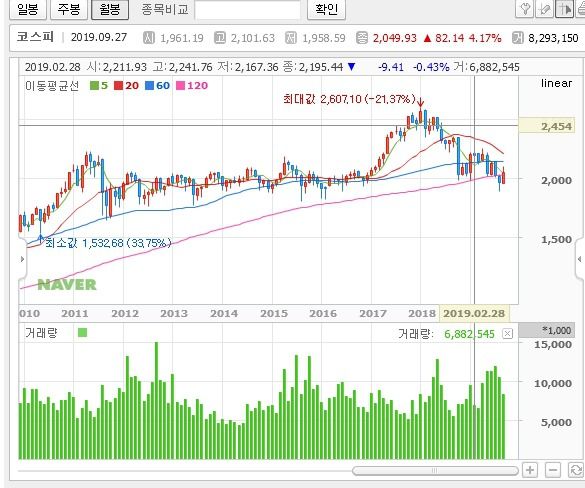585x488 pixels.
Task: Select the pencil drawing tool
Action: [x=544, y=9]
